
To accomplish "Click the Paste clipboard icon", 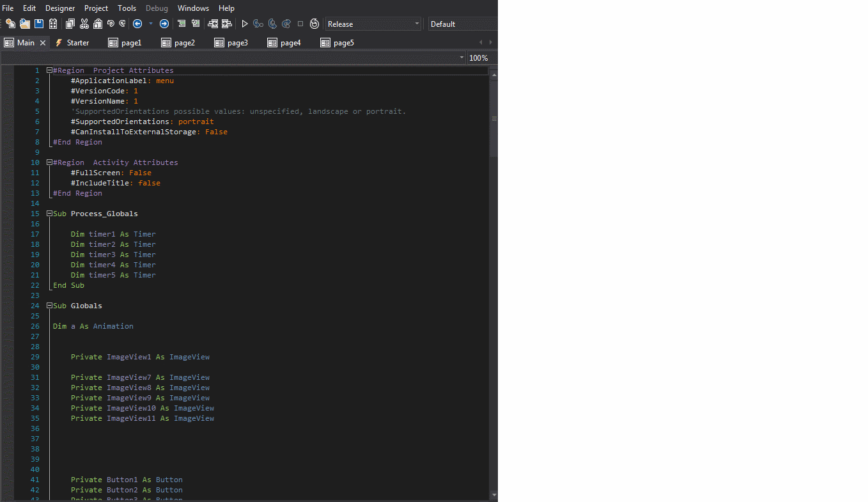I will (97, 24).
